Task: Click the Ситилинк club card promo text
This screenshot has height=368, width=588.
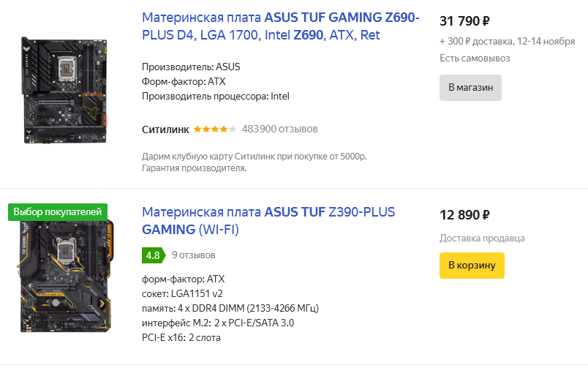Action: click(254, 157)
